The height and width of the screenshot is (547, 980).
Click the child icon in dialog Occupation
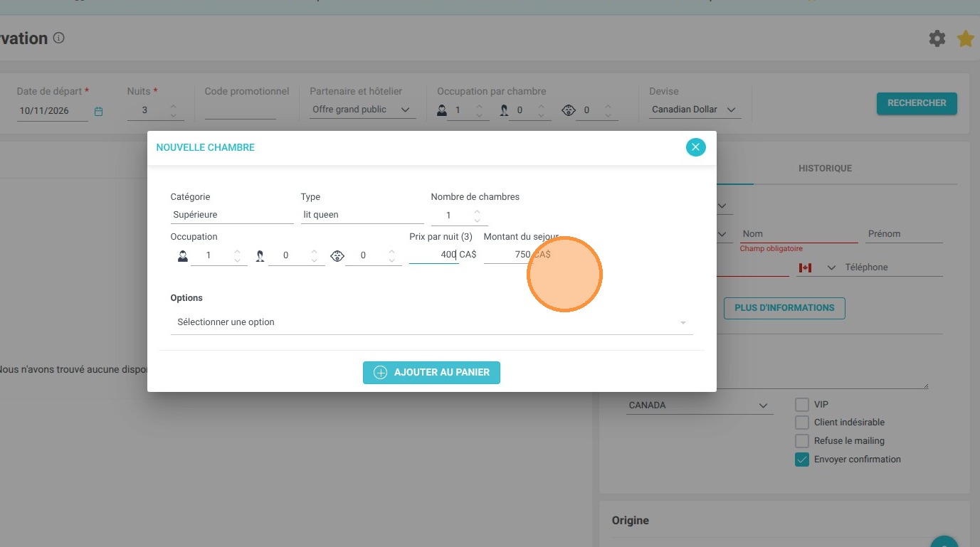260,256
